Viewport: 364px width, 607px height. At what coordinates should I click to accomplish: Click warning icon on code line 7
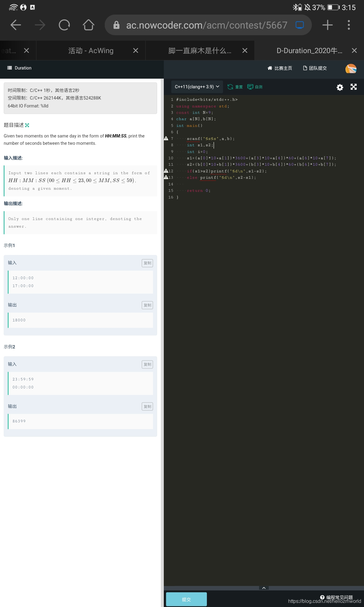point(166,138)
